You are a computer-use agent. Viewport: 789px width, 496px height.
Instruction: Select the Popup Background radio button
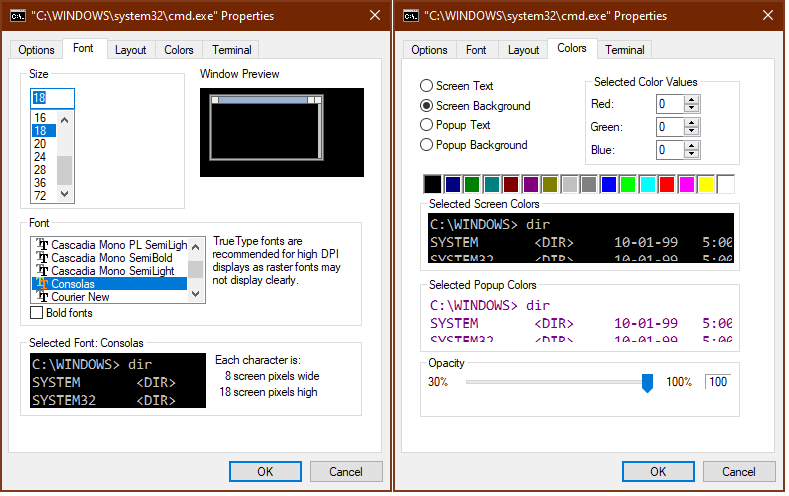[427, 145]
